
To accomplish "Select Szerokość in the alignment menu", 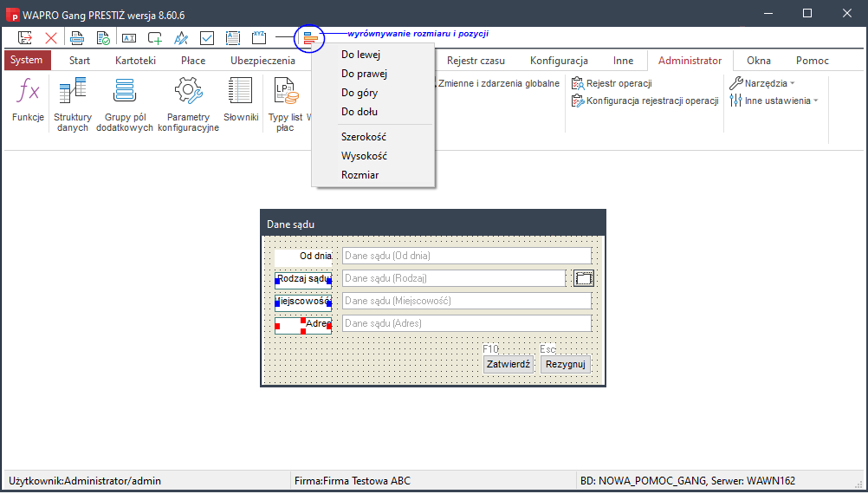I will pos(364,137).
